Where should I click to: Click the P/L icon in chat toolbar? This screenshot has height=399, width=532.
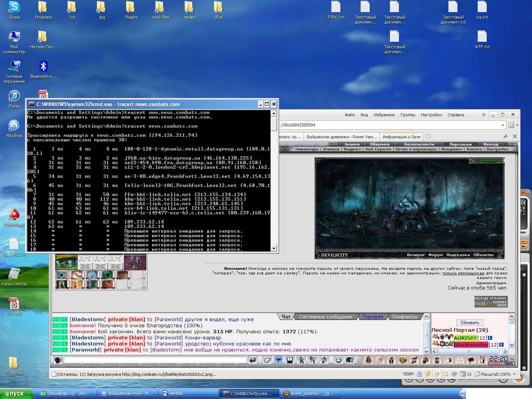point(313,360)
